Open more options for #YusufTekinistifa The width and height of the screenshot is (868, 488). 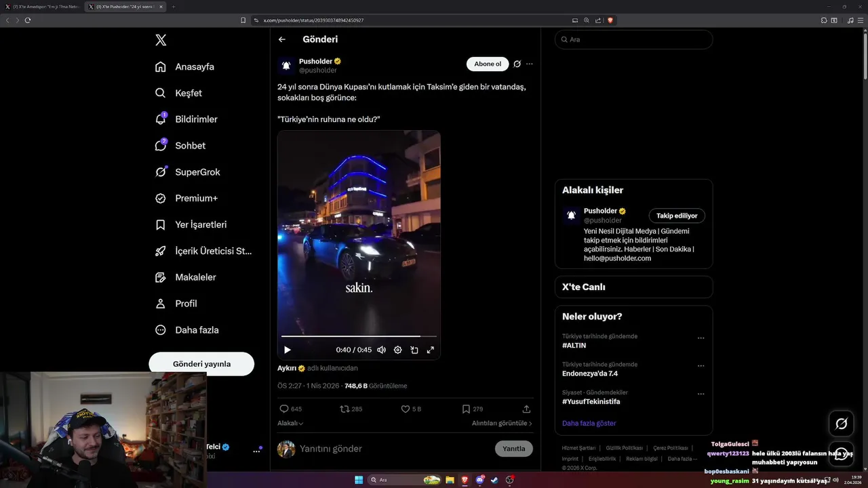click(701, 394)
